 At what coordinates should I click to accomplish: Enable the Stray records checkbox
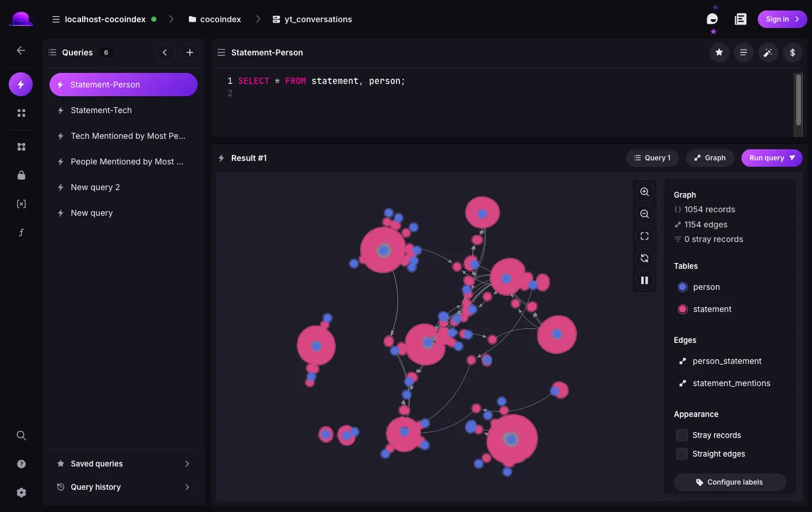[x=682, y=435]
